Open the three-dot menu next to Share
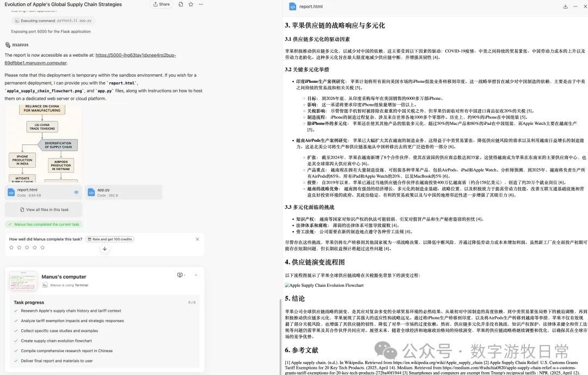Image resolution: width=588 pixels, height=375 pixels. pos(202,4)
